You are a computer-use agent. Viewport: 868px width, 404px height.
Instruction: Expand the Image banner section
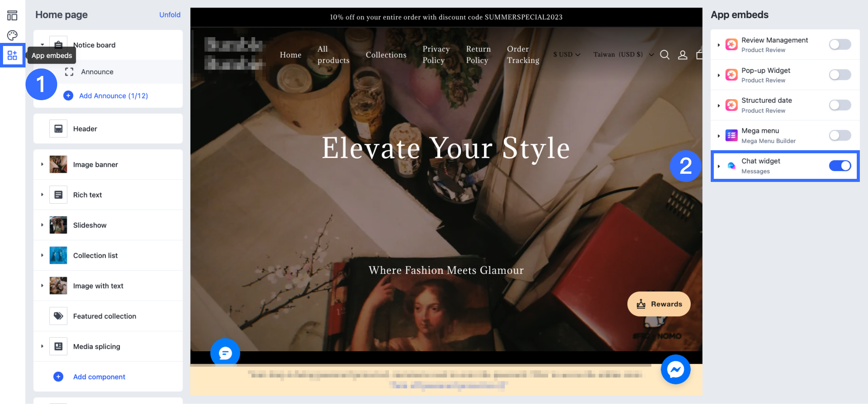click(x=42, y=165)
